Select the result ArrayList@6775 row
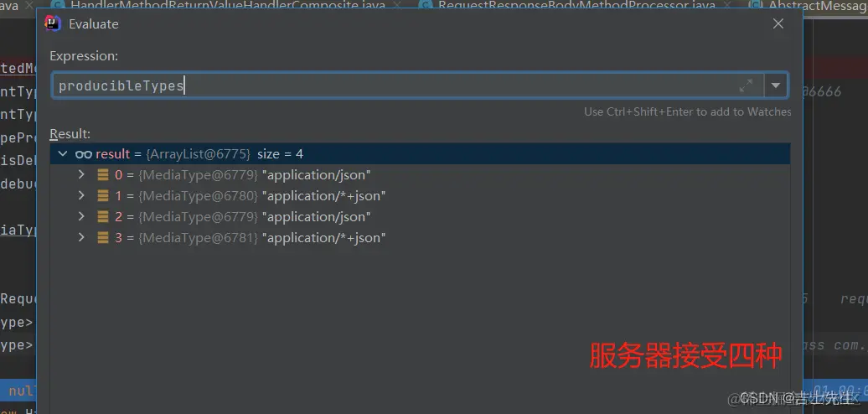The width and height of the screenshot is (868, 414). click(420, 154)
